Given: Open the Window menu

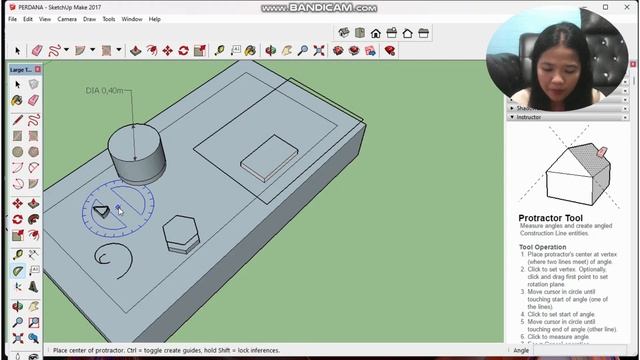Looking at the screenshot, I should pos(132,19).
